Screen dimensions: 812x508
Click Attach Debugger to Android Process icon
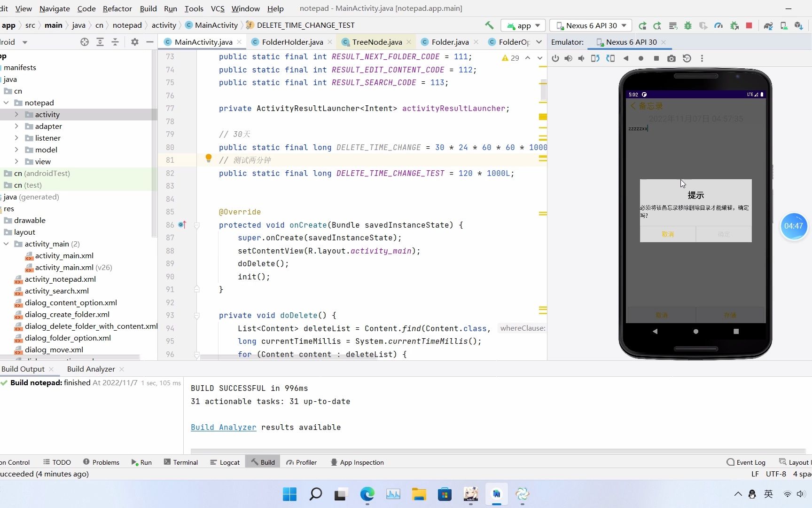tap(734, 25)
